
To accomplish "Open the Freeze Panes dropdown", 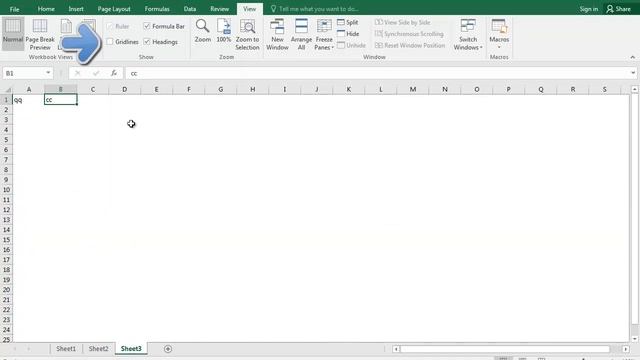I will tap(324, 35).
